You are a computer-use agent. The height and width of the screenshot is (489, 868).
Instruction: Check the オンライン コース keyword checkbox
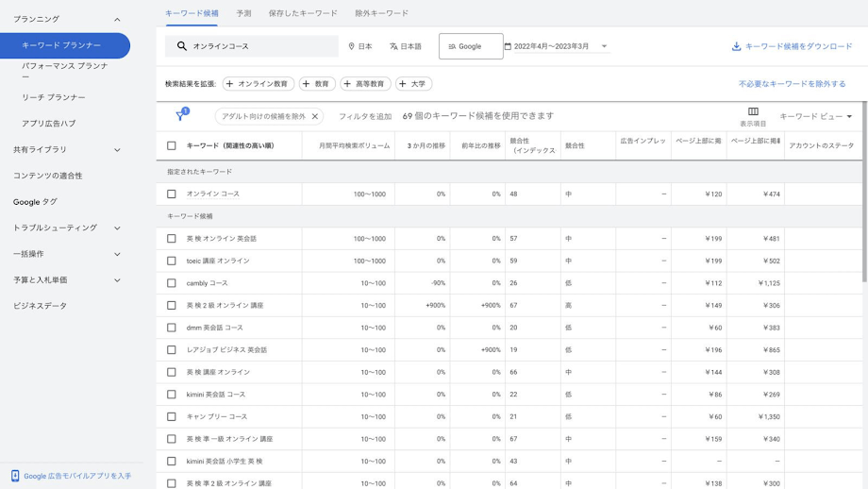click(x=172, y=194)
